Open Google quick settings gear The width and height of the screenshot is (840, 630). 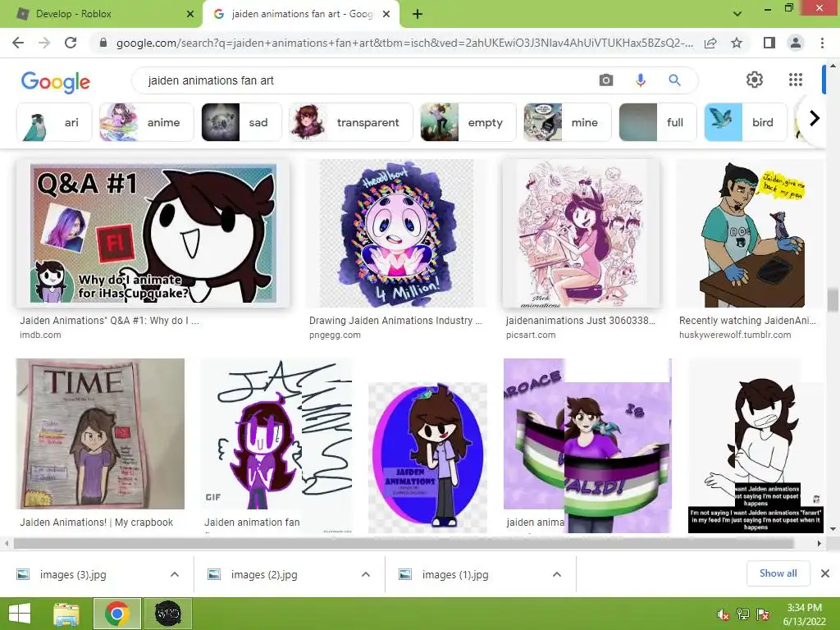click(x=755, y=80)
